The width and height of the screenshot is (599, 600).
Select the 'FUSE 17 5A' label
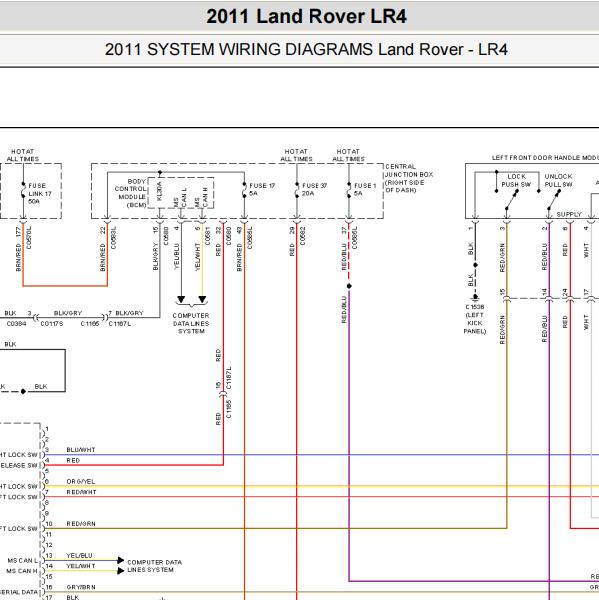pos(262,189)
